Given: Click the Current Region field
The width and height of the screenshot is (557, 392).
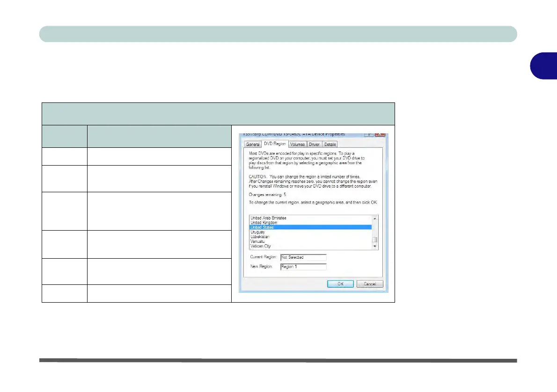Looking at the screenshot, I should [x=303, y=257].
